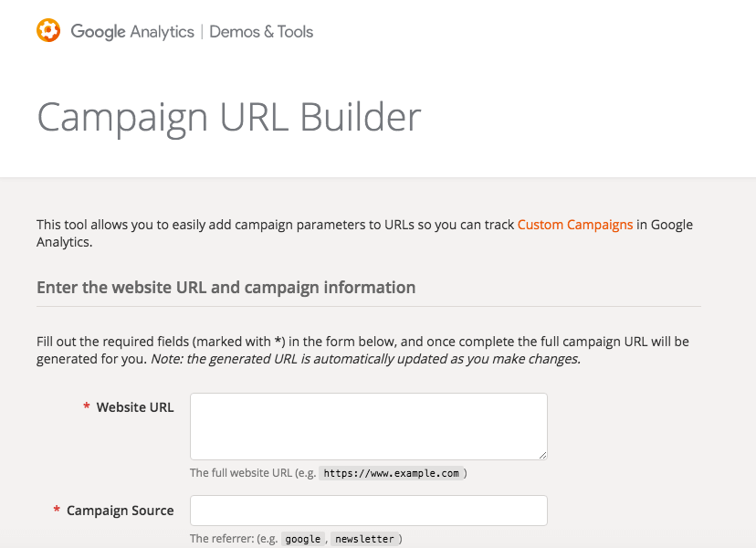Open the "Demos & Tools" section link
Image resolution: width=756 pixels, height=548 pixels.
[261, 30]
